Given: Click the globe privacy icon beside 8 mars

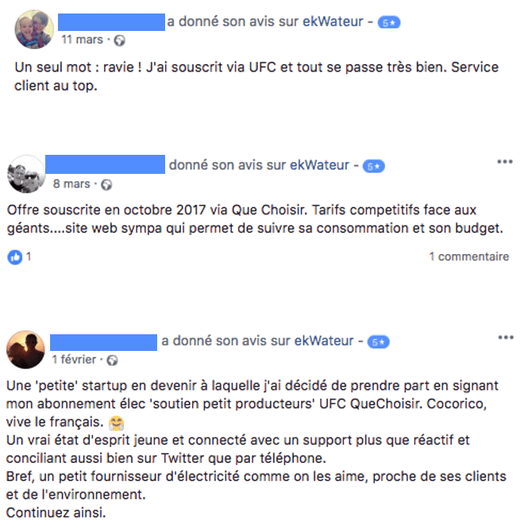Looking at the screenshot, I should [x=106, y=185].
